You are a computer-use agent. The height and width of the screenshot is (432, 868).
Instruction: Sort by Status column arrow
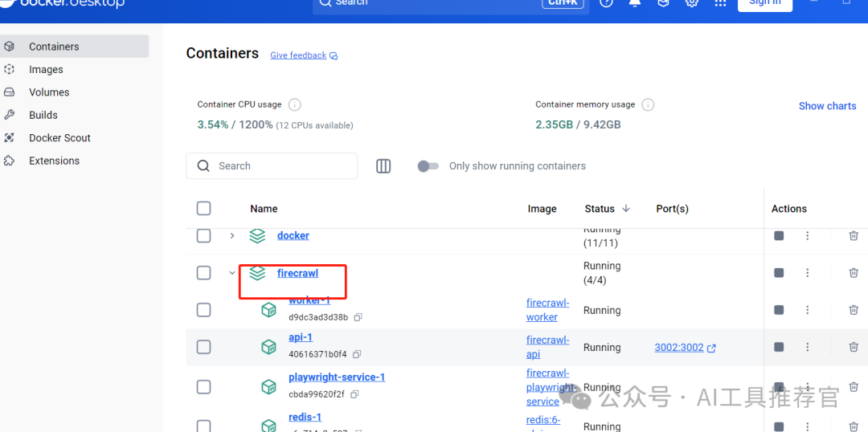[x=626, y=209]
